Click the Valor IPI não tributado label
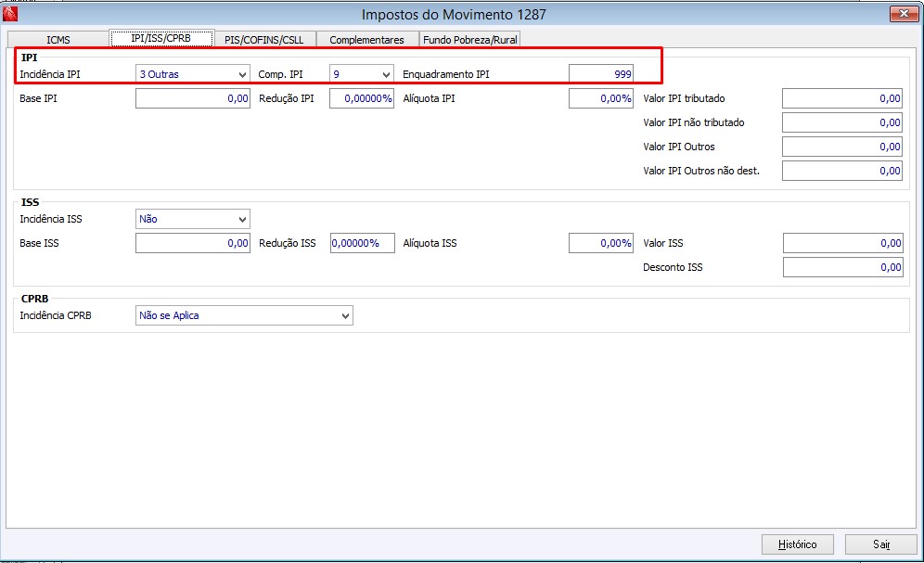This screenshot has width=924, height=563. (x=694, y=122)
